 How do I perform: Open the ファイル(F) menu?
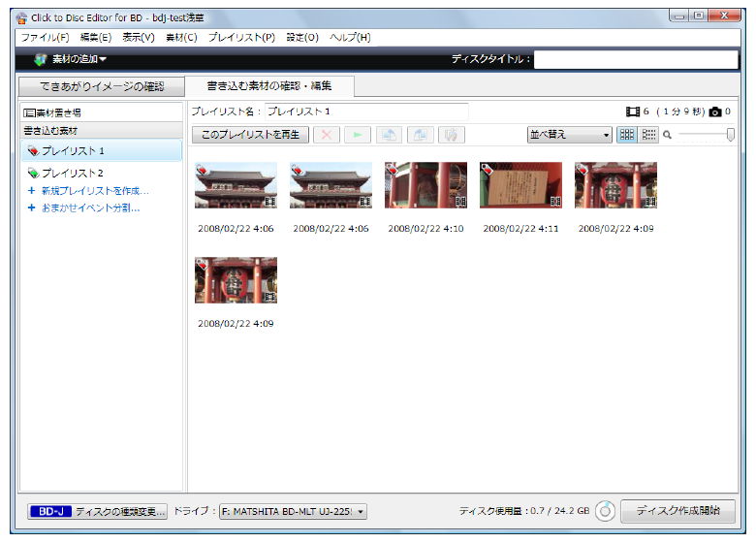(x=45, y=37)
